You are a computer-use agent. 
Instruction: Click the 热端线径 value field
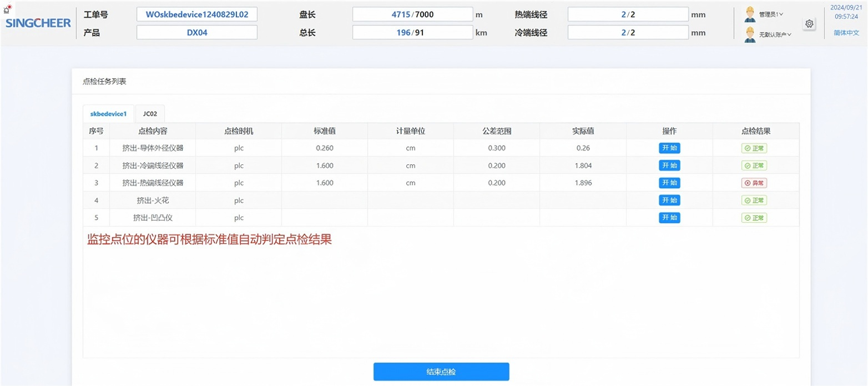click(628, 14)
